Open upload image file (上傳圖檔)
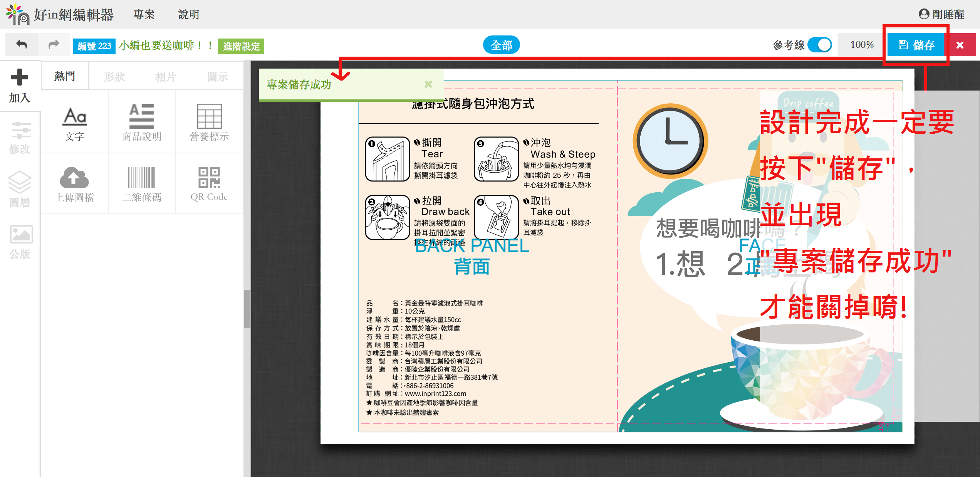Screen dimensions: 980x477 coord(74,184)
